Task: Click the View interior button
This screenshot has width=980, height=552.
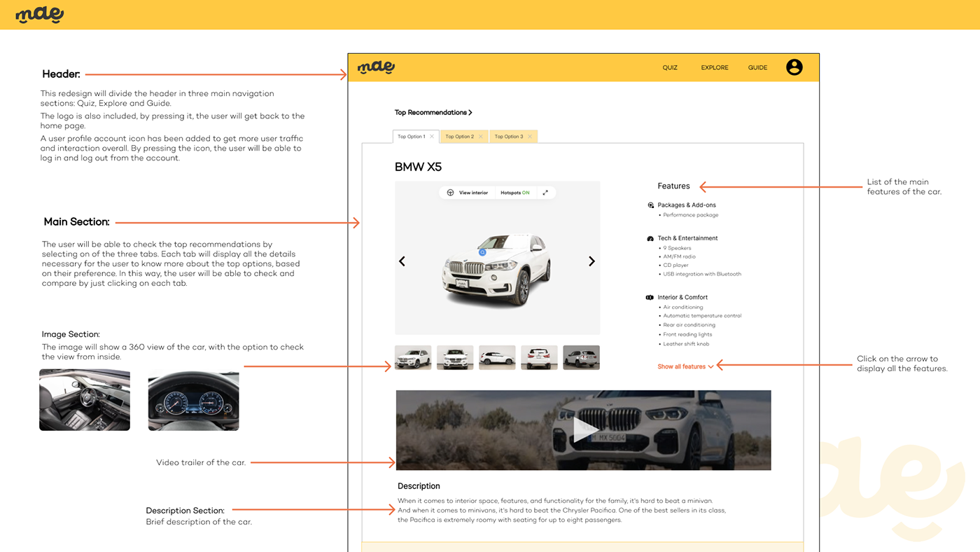Action: click(468, 193)
